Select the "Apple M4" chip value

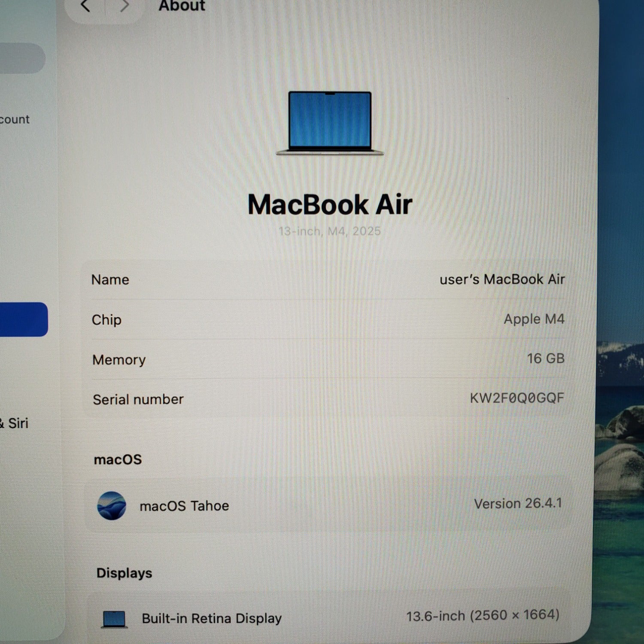[534, 319]
